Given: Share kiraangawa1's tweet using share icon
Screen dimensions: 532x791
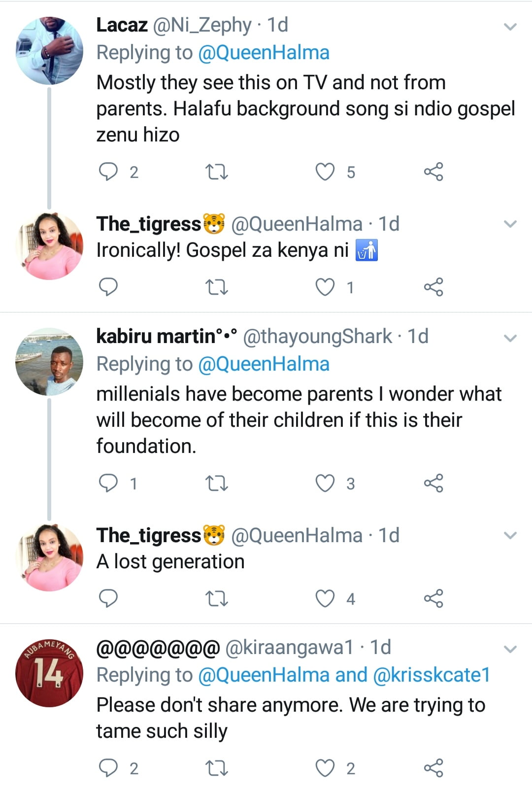Looking at the screenshot, I should (433, 768).
